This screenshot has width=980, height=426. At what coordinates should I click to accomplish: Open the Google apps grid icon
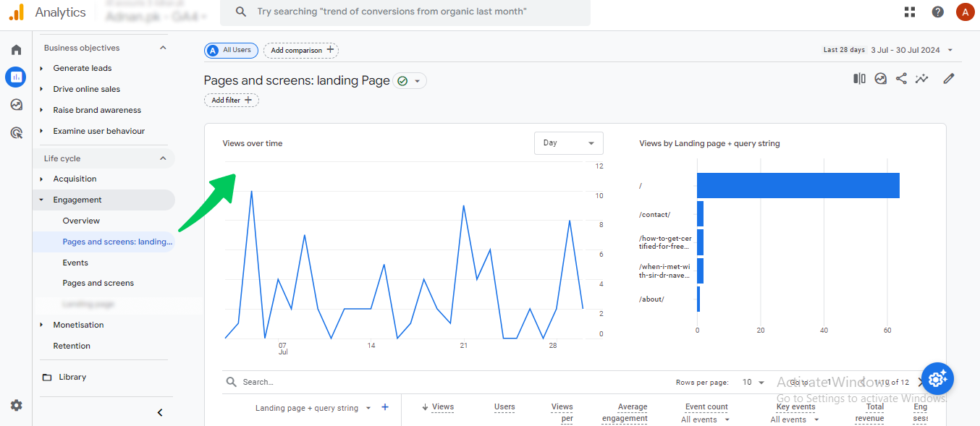pyautogui.click(x=910, y=12)
